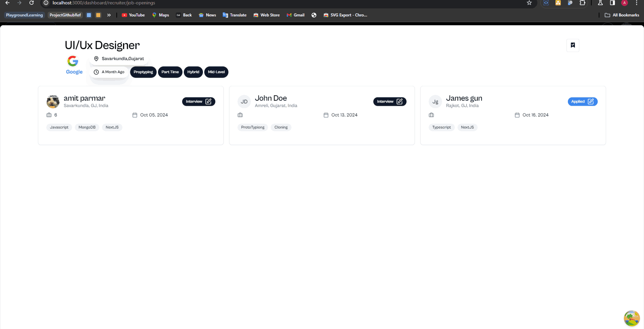Viewport: 644px width, 329px height.
Task: Click the Applied status button for James gun
Action: [x=583, y=102]
